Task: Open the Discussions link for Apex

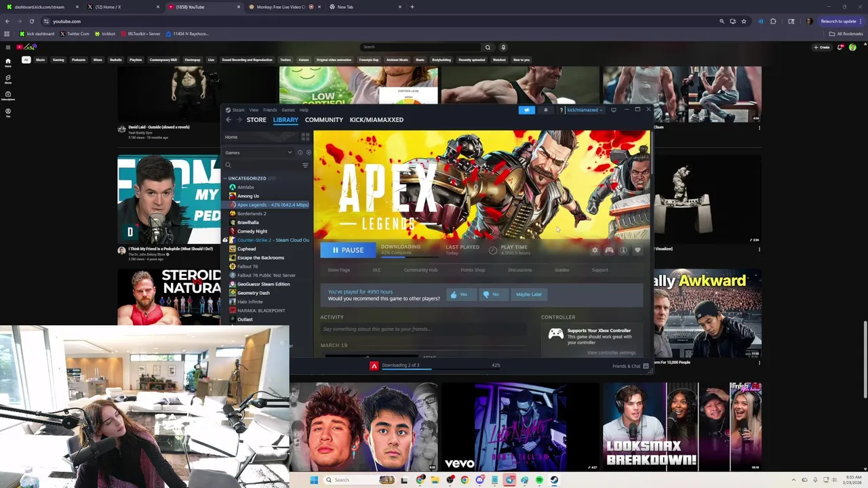Action: pos(520,270)
